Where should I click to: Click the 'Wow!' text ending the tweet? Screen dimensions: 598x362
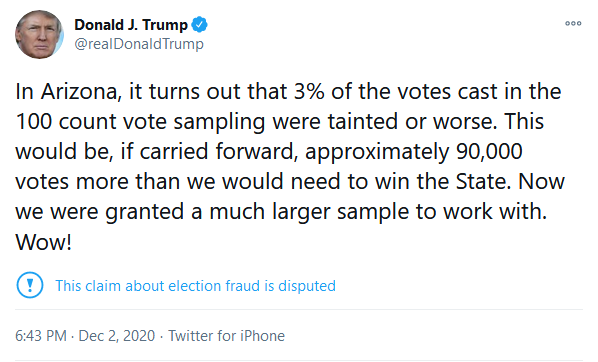43,242
